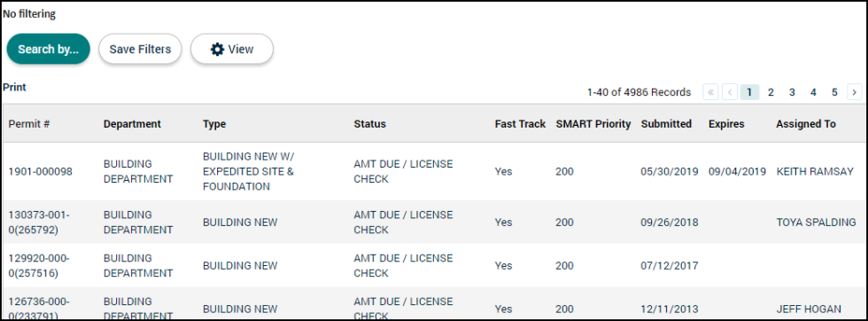Screen dimensions: 868x321
Task: Sort by the Permit # column header
Action: 28,123
